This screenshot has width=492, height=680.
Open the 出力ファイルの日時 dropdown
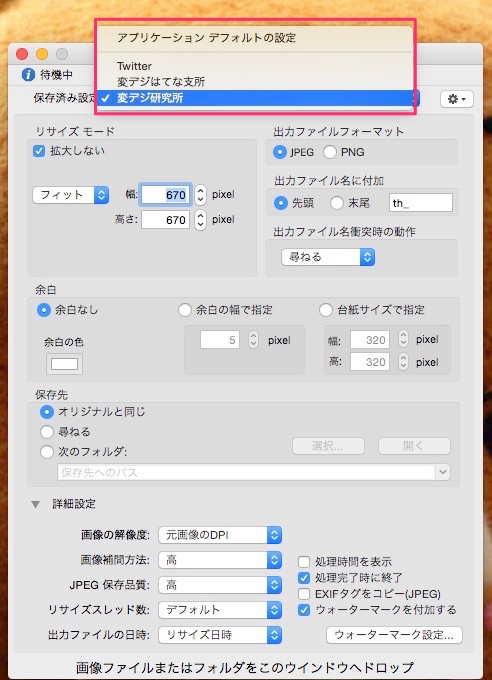coord(220,635)
